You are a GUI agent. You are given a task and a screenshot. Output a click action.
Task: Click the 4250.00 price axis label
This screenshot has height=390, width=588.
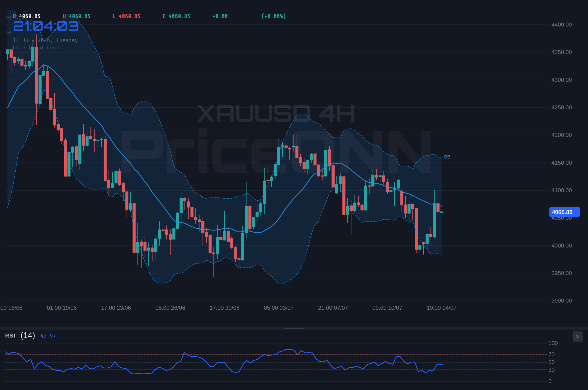tap(562, 108)
